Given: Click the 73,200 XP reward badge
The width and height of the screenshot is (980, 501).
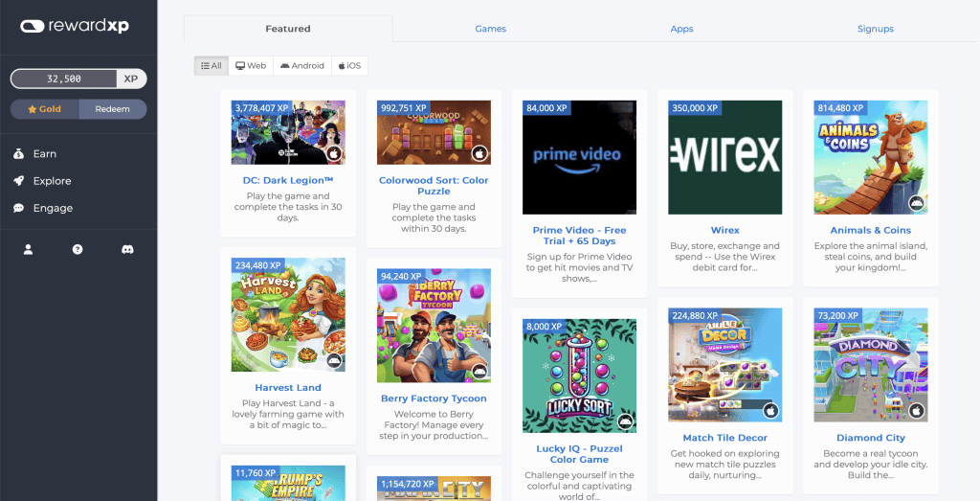Looking at the screenshot, I should coord(838,315).
